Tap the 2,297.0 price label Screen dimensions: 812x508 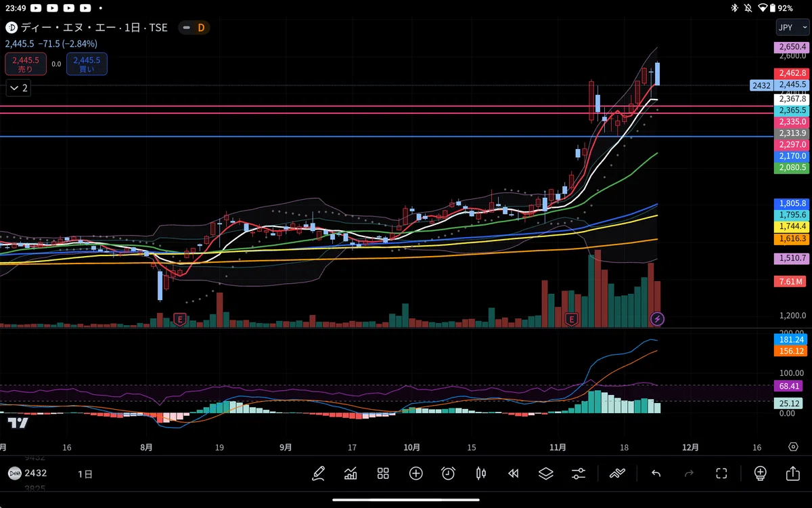(792, 145)
